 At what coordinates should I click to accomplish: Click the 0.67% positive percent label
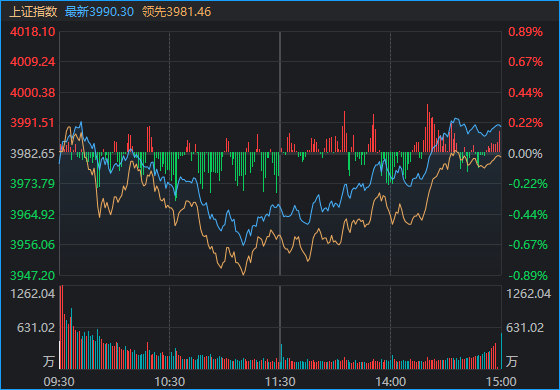tap(525, 62)
